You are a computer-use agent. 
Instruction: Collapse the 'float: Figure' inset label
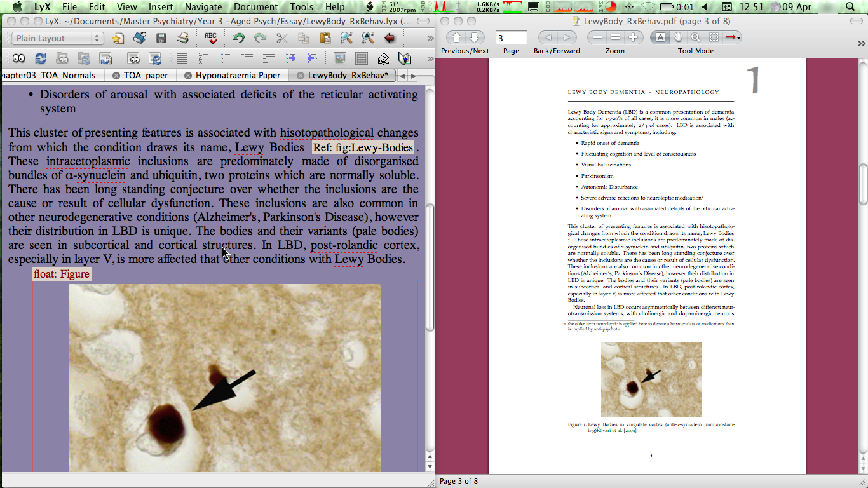62,274
